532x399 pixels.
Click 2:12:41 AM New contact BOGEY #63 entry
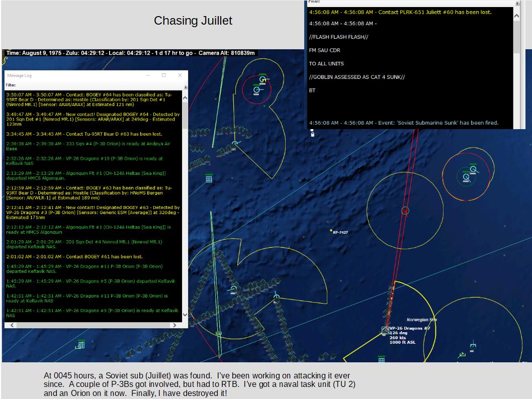[x=93, y=212]
